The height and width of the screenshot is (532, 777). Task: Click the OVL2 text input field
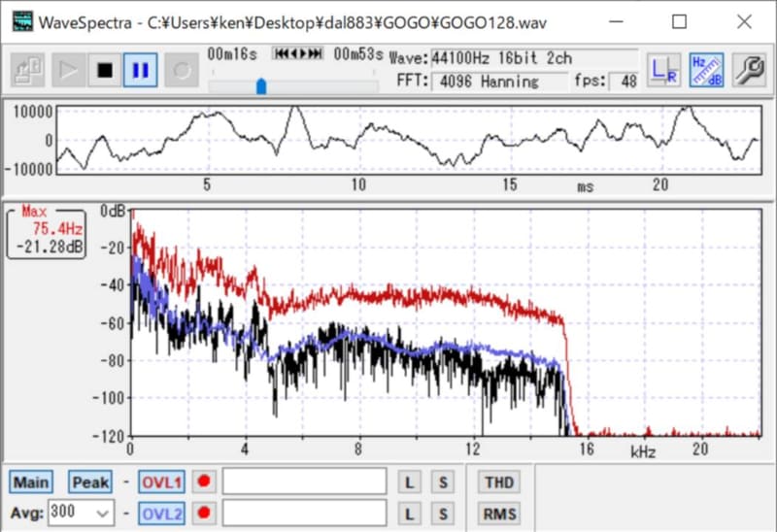(305, 513)
